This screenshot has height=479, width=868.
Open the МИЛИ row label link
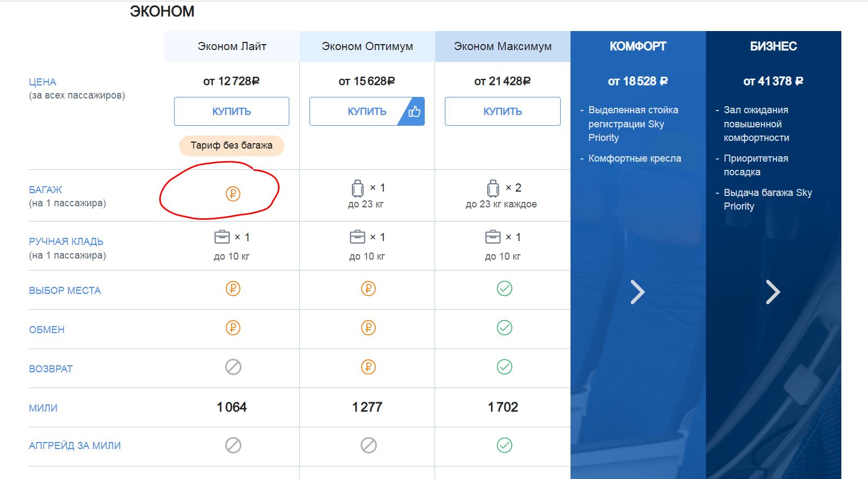pos(43,408)
